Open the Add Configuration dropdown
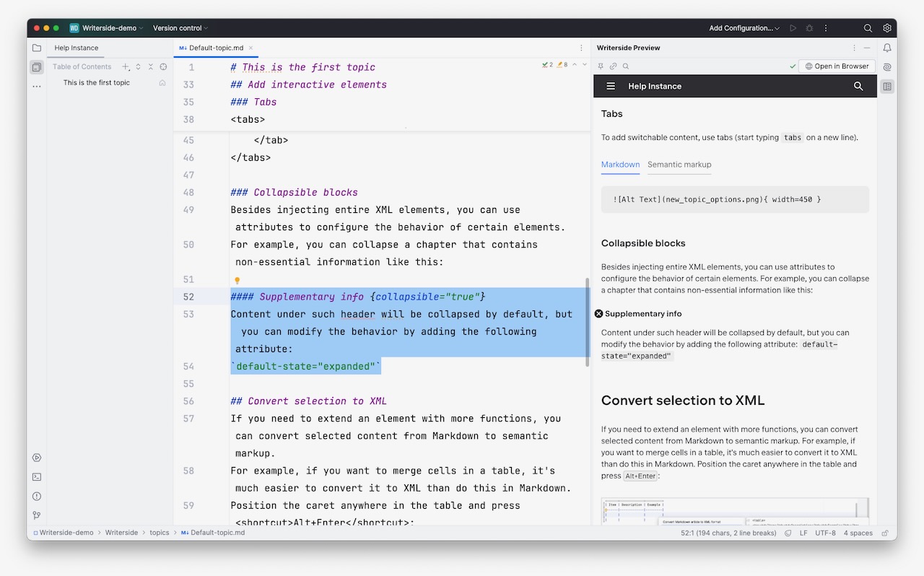Screen dimensions: 924x576 744,27
